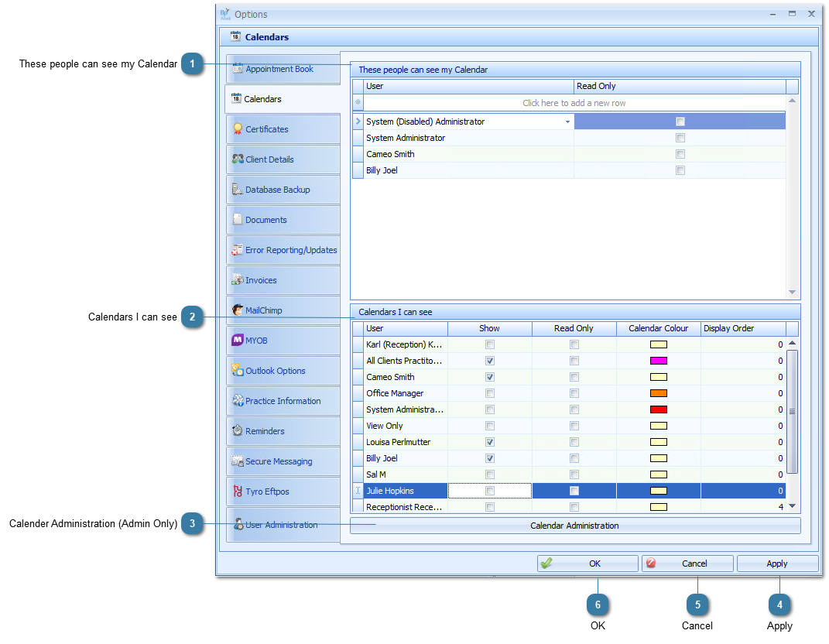Click scroll up arrow in Calendars I can see

(x=792, y=343)
